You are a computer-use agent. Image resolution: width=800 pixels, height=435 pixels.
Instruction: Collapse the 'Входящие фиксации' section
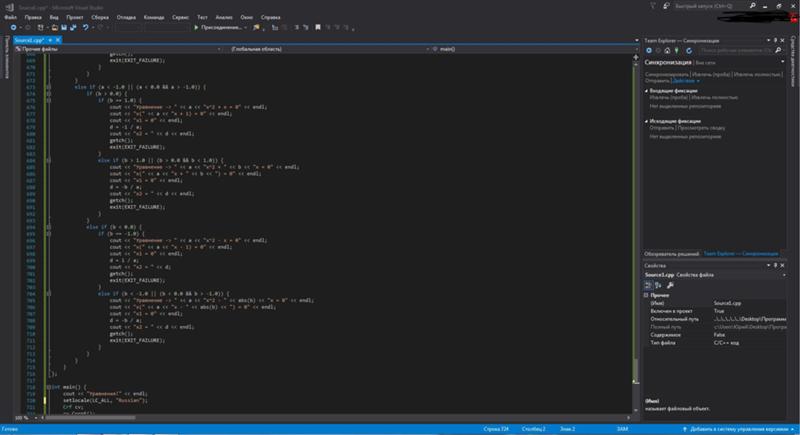646,89
